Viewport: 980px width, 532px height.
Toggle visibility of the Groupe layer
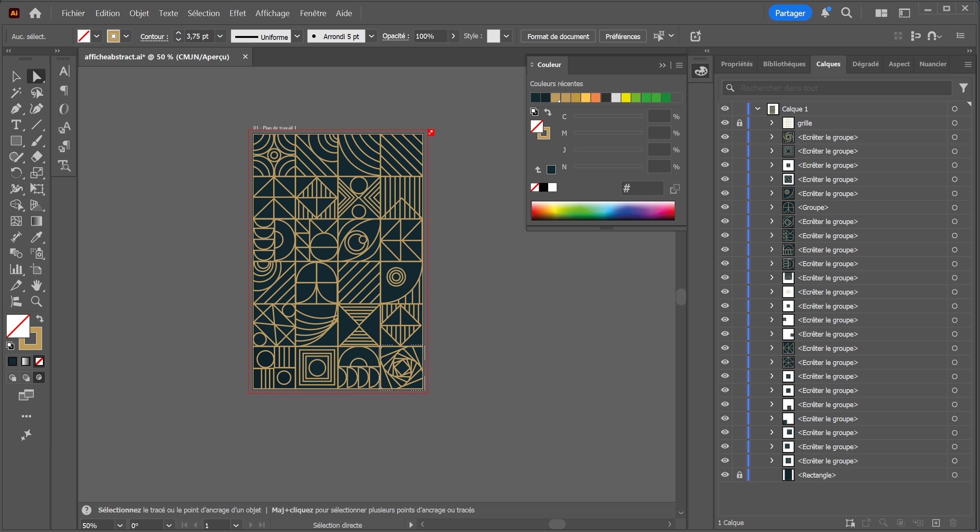click(725, 207)
